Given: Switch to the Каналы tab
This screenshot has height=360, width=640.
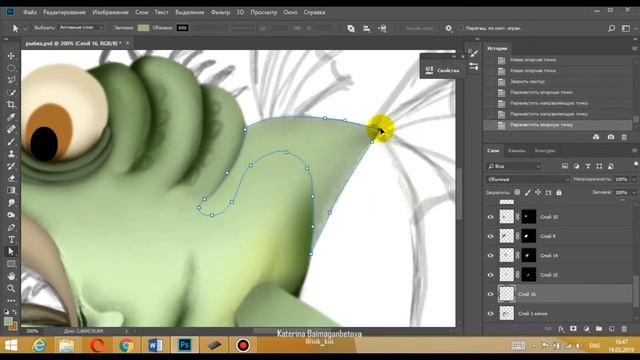Looking at the screenshot, I should [517, 151].
